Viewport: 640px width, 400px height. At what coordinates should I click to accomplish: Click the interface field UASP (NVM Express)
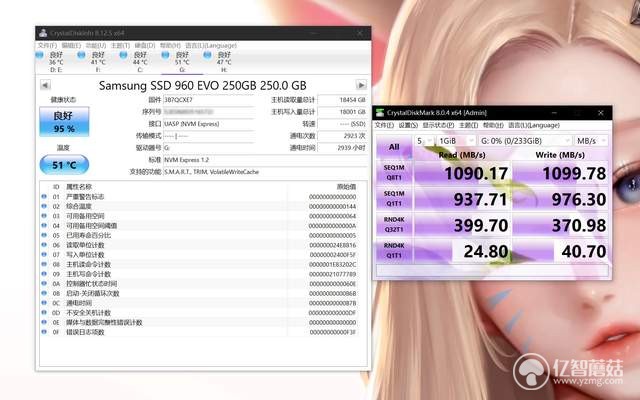[x=209, y=124]
